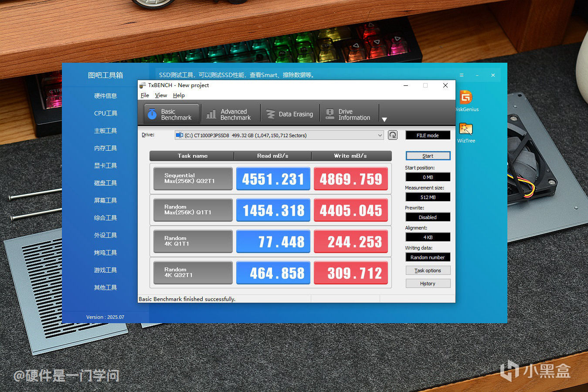588x392 pixels.
Task: Open the Drive selection dropdown
Action: point(279,135)
